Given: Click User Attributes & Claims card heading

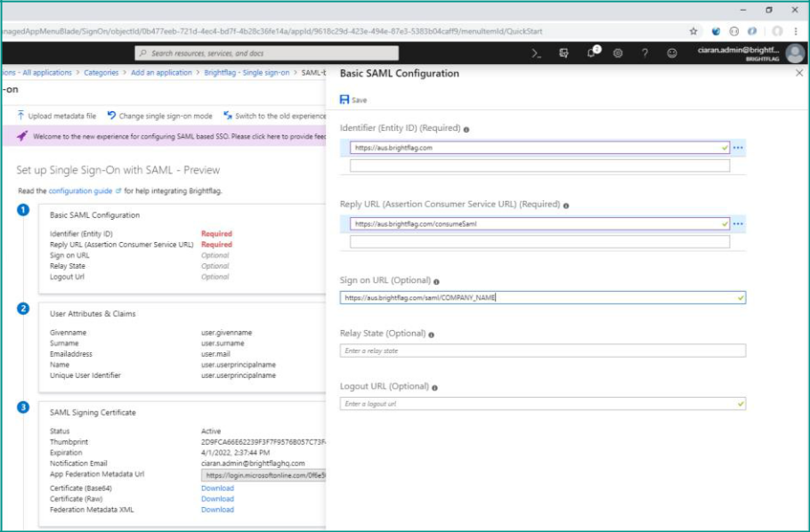Looking at the screenshot, I should click(93, 313).
